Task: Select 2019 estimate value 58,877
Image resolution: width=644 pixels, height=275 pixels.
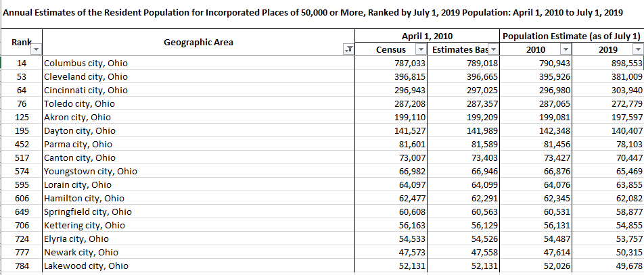Action: [x=608, y=212]
